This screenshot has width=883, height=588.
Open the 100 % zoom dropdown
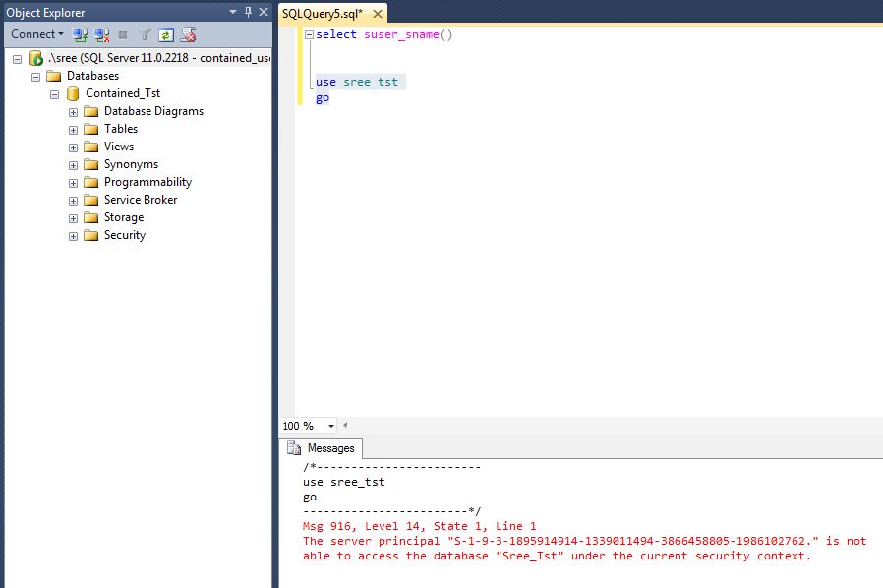coord(330,426)
